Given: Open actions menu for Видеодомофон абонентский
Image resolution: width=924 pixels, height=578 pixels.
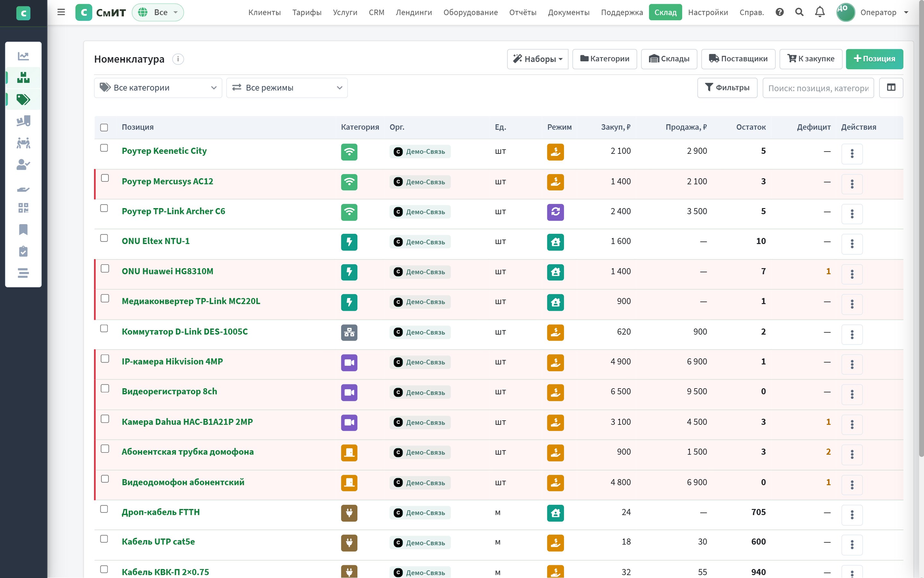Looking at the screenshot, I should click(852, 485).
